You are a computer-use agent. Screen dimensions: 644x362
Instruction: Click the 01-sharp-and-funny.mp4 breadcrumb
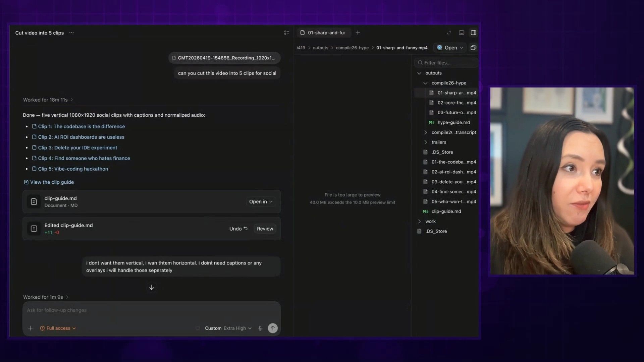[x=402, y=48]
